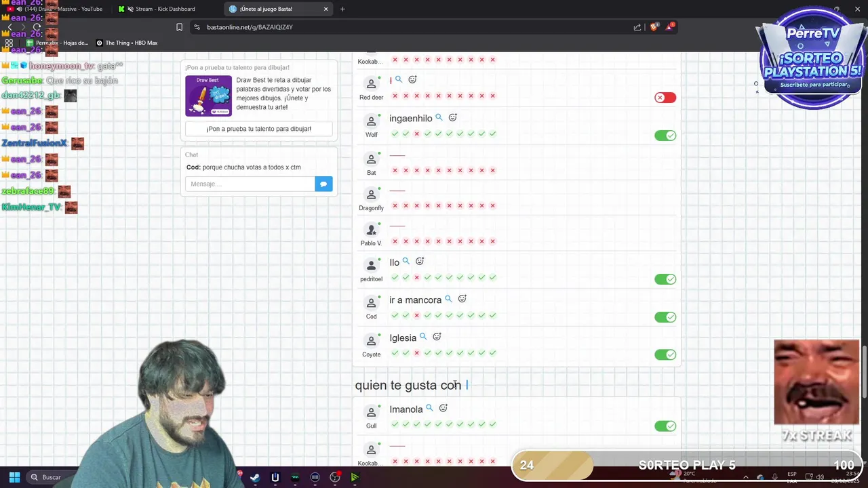Search the answer in Red deer's row

(399, 80)
